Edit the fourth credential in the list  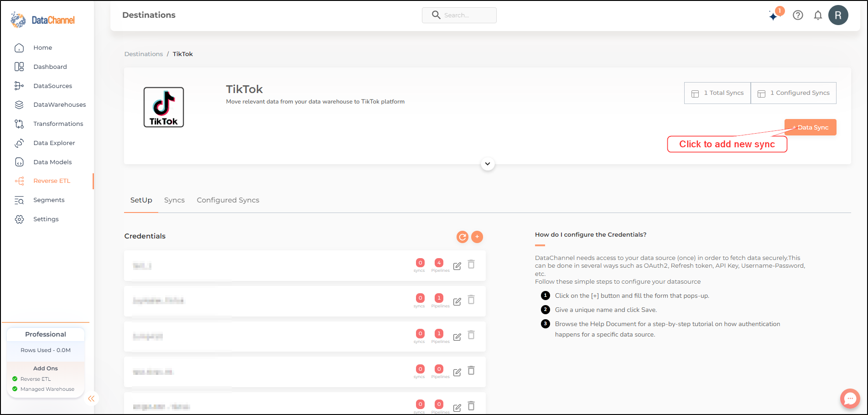[457, 372]
